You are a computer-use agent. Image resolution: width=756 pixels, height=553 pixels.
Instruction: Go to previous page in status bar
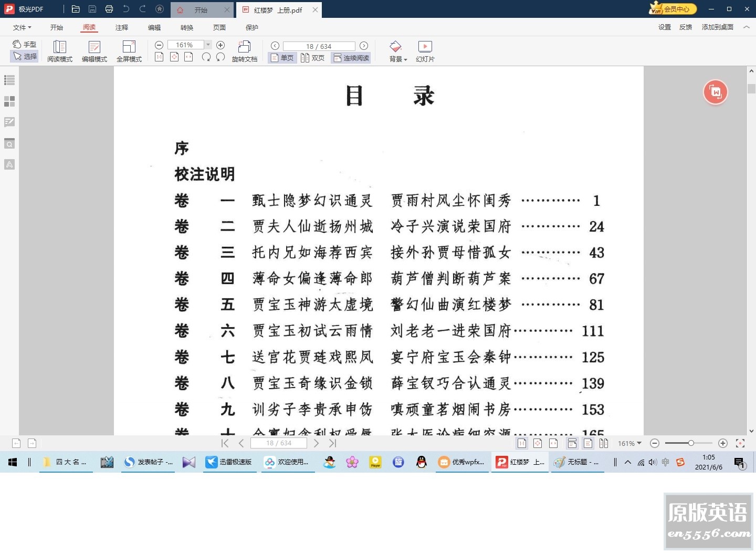click(x=241, y=443)
